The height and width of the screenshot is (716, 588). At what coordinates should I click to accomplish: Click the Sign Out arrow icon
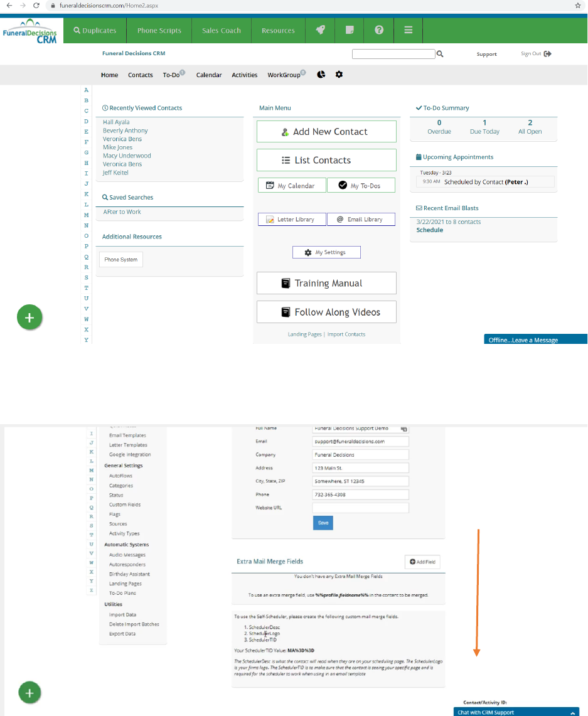[x=547, y=54]
